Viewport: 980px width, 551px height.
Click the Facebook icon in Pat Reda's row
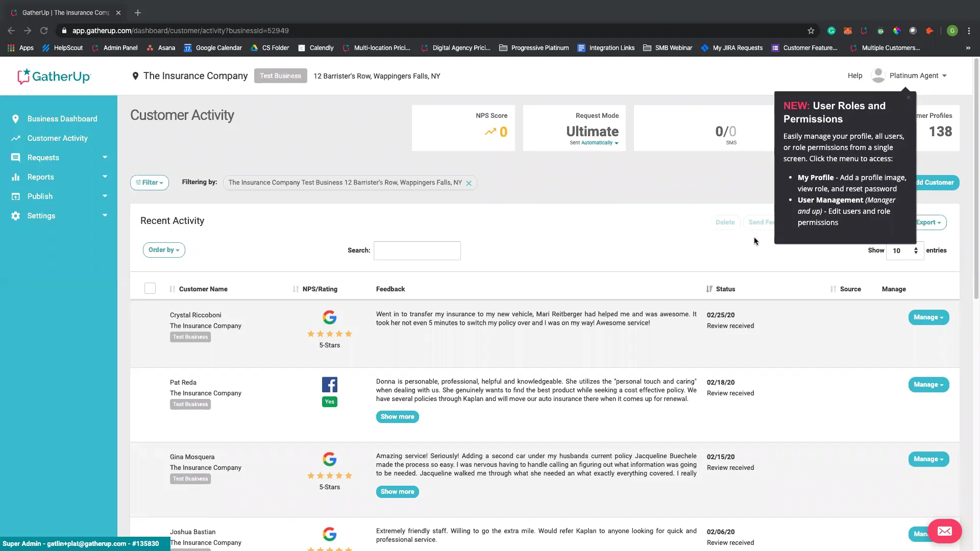[329, 385]
